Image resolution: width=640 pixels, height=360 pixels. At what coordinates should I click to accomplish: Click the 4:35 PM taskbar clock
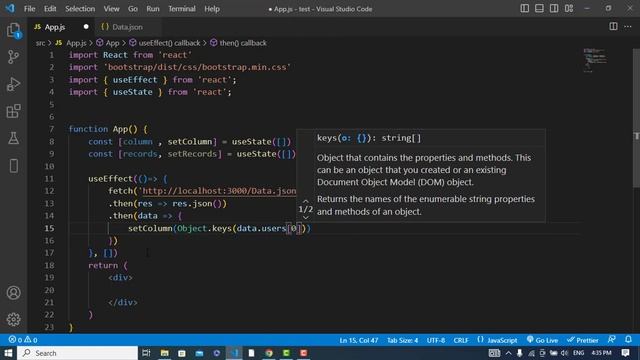pyautogui.click(x=601, y=353)
